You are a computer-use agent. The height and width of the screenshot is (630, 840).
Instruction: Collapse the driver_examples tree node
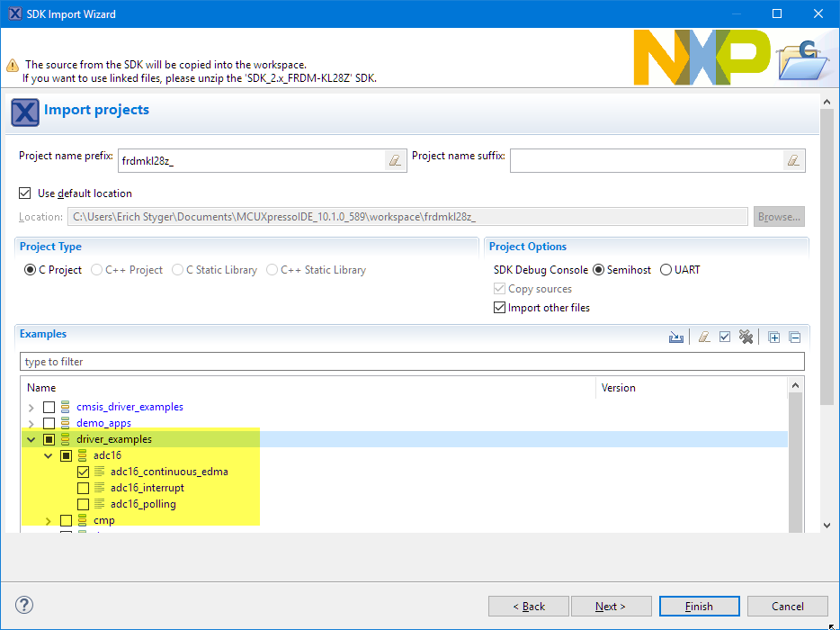[x=31, y=440]
